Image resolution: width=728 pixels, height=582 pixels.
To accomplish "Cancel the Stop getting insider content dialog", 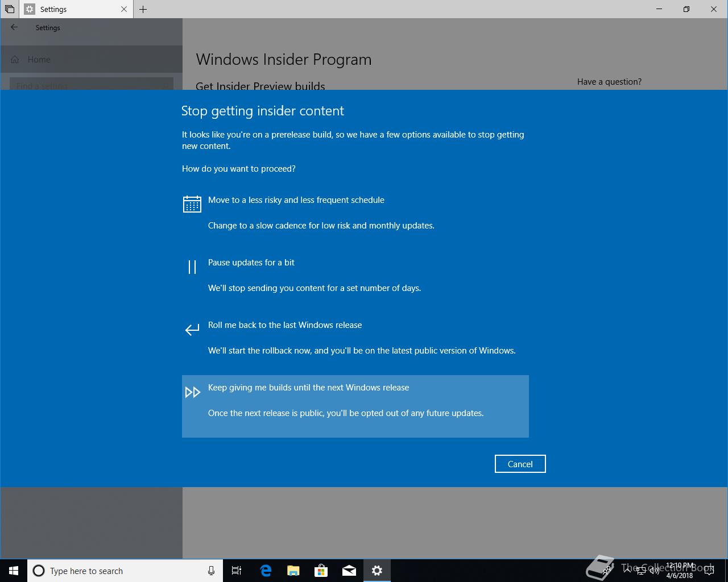I will coord(520,464).
